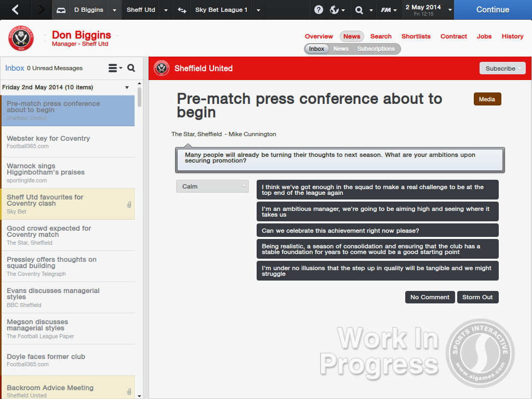
Task: Click the inbox search magnifier icon
Action: (131, 68)
